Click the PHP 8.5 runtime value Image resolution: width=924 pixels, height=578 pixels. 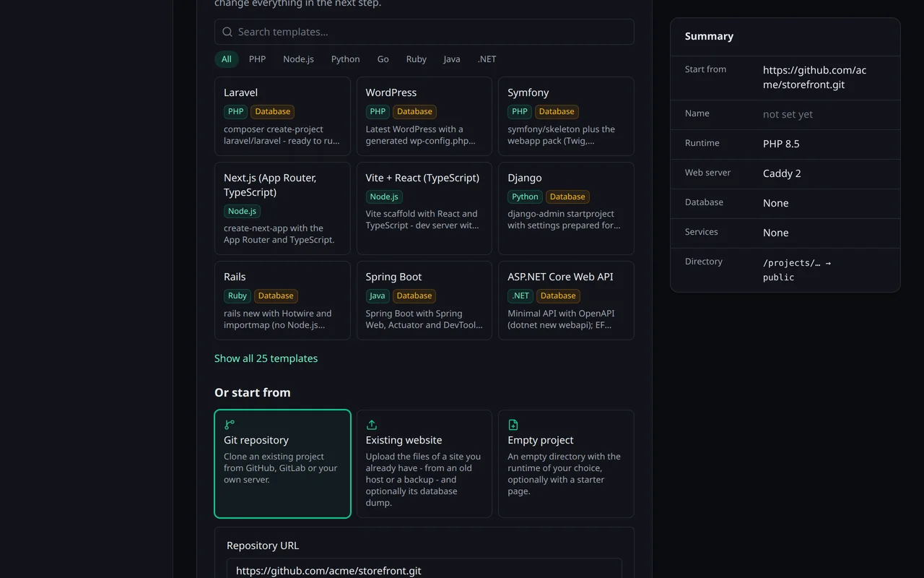pyautogui.click(x=781, y=144)
